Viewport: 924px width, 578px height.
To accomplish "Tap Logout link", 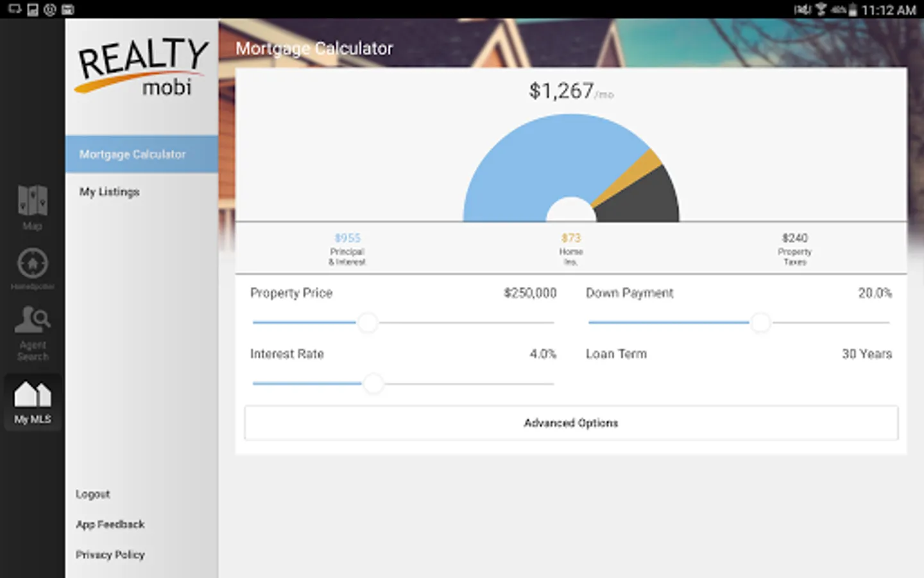I will 92,494.
